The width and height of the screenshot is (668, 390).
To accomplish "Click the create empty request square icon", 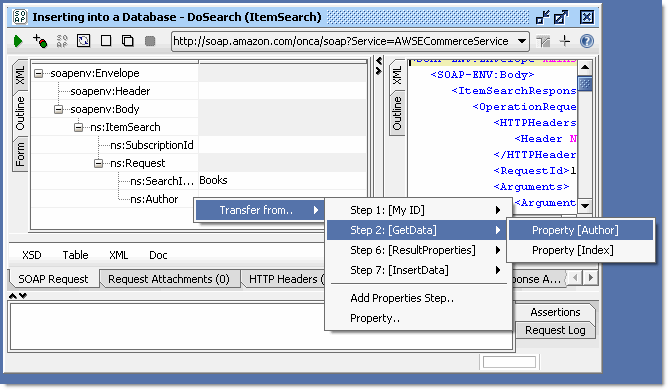I will [106, 41].
